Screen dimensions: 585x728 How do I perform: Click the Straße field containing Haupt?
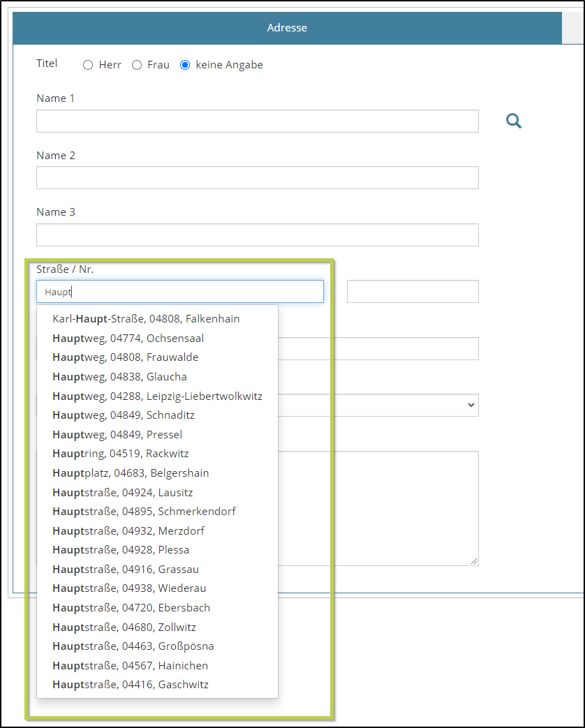click(x=179, y=292)
